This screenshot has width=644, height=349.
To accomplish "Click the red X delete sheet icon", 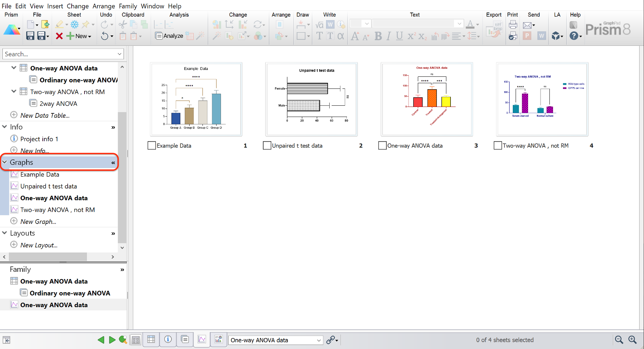I will (x=59, y=36).
